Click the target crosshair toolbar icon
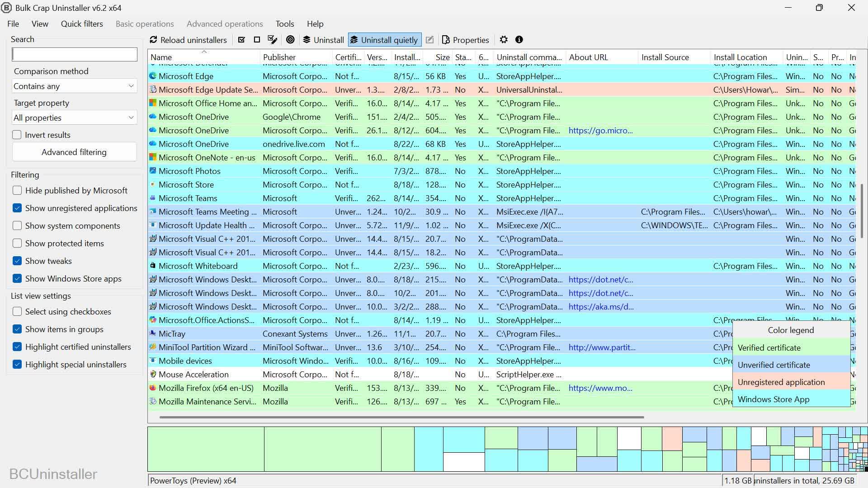The image size is (868, 488). tap(290, 40)
